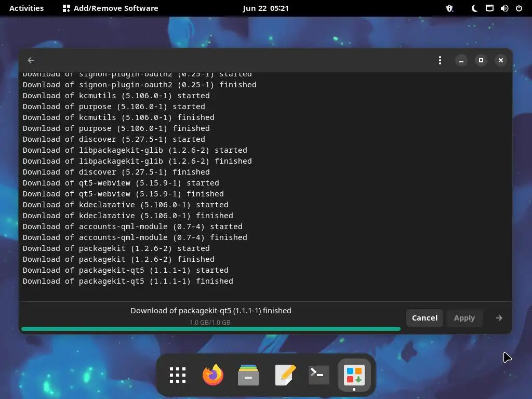This screenshot has height=399, width=532.
Task: Minimize the Add/Remove Software window
Action: (x=461, y=60)
